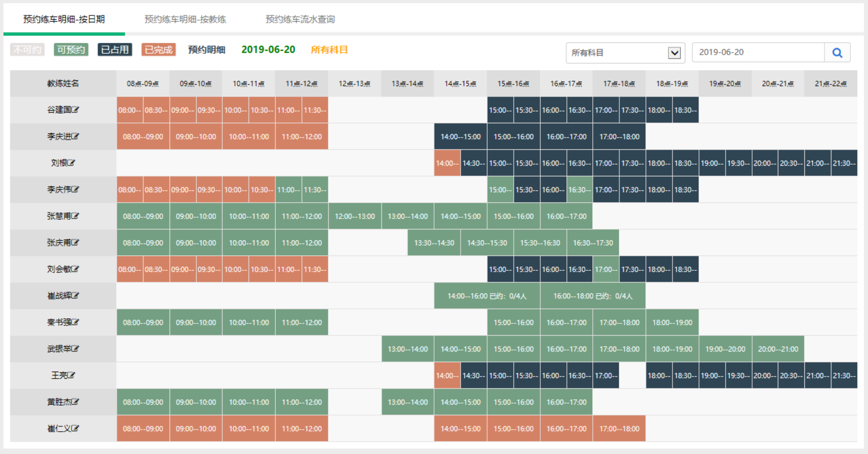Click 王亮's 21:30-- occupied slot
The height and width of the screenshot is (454, 868).
pos(844,375)
